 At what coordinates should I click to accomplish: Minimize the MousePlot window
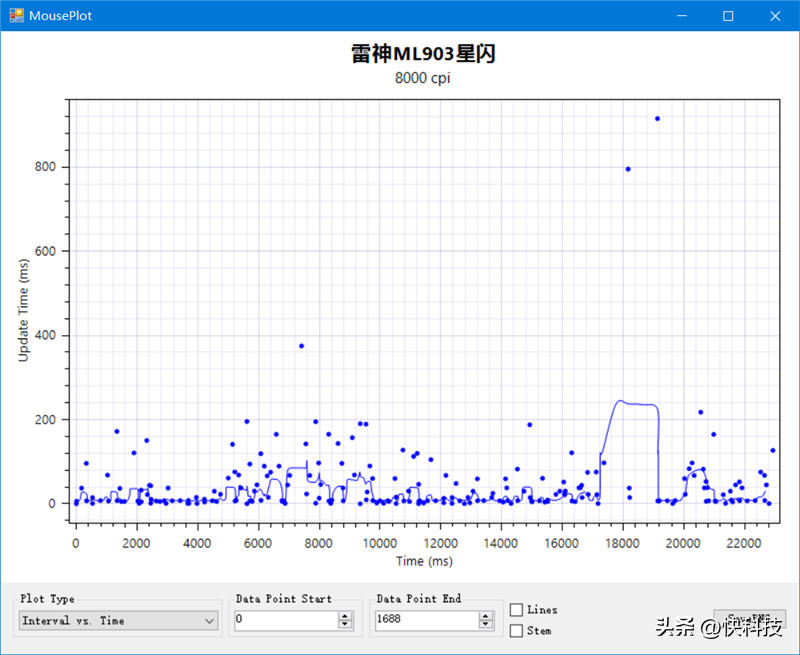point(682,16)
